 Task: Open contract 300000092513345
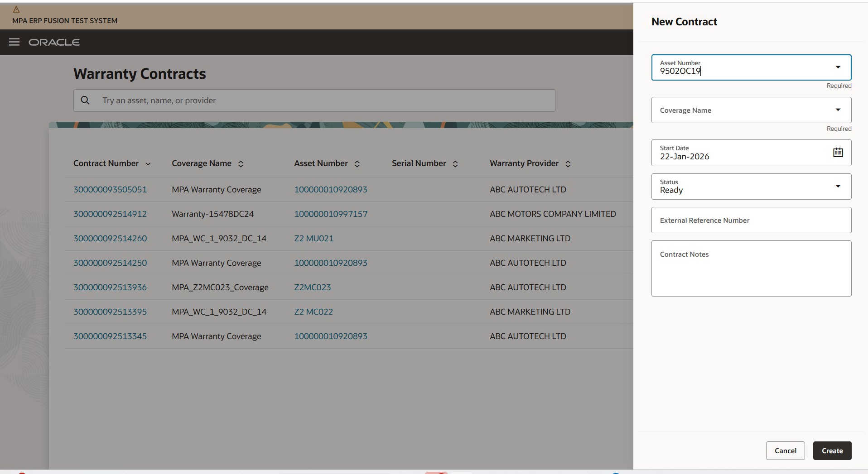tap(110, 336)
